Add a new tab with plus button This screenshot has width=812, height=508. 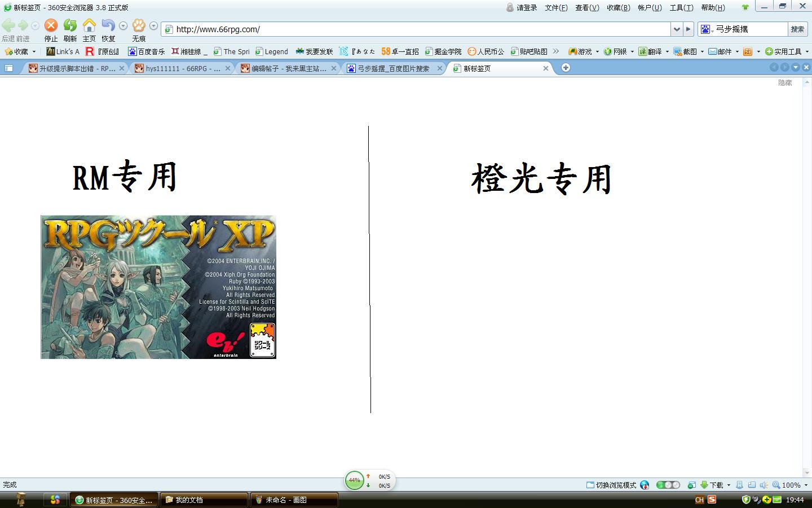566,68
